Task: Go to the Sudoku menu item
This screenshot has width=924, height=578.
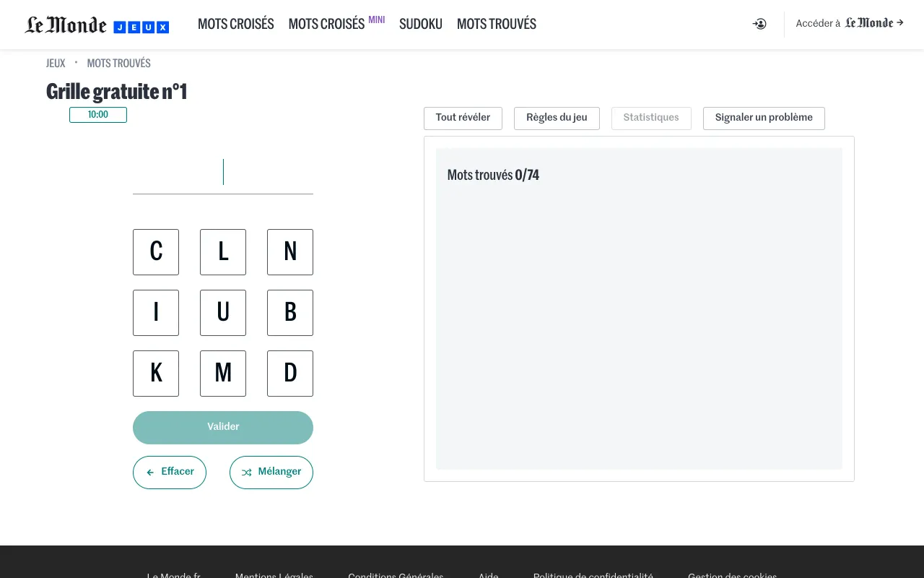Action: click(x=421, y=25)
